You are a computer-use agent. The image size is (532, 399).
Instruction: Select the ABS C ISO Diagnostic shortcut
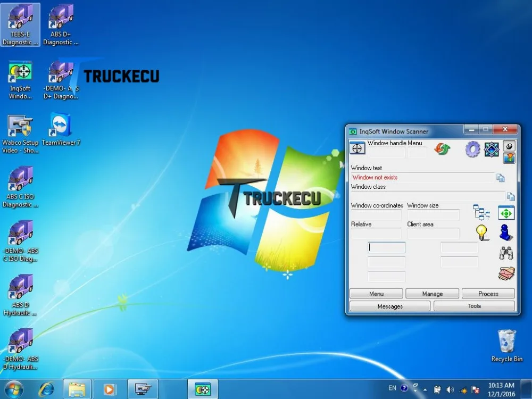tap(20, 187)
